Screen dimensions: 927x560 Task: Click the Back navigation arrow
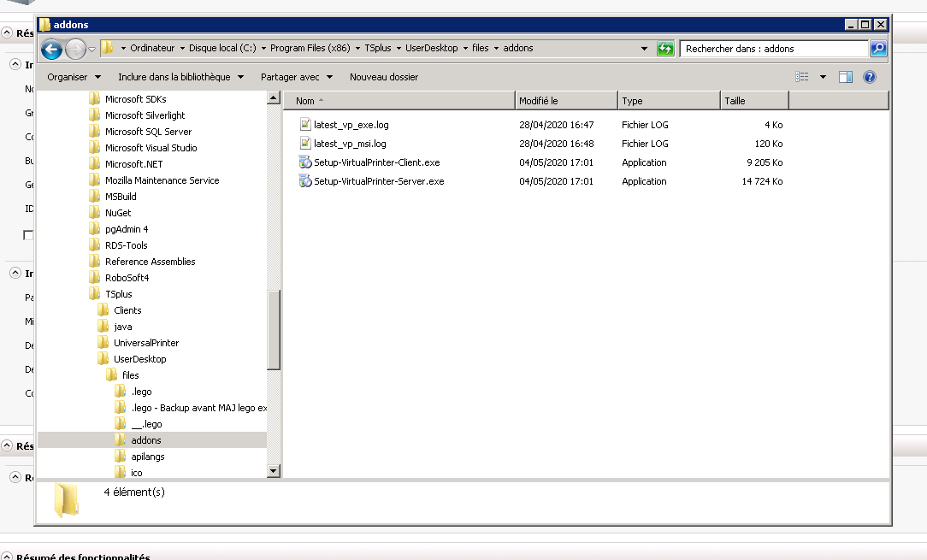(x=51, y=49)
